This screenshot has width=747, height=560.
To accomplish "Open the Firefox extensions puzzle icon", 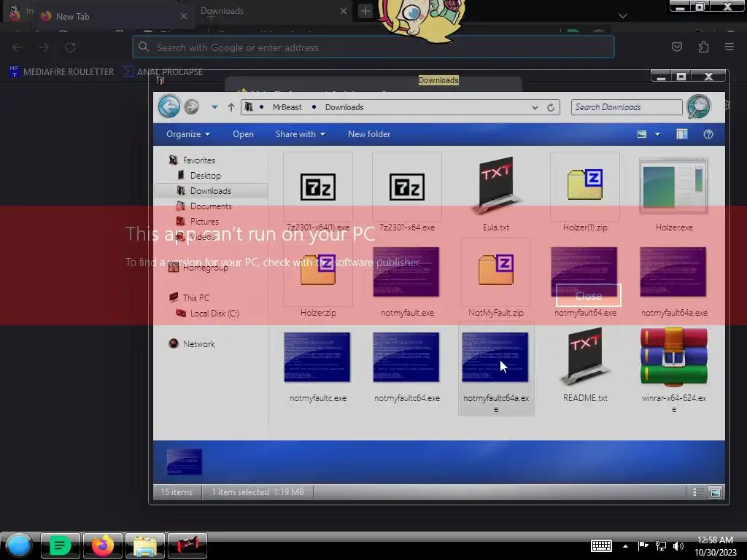I will 703,47.
